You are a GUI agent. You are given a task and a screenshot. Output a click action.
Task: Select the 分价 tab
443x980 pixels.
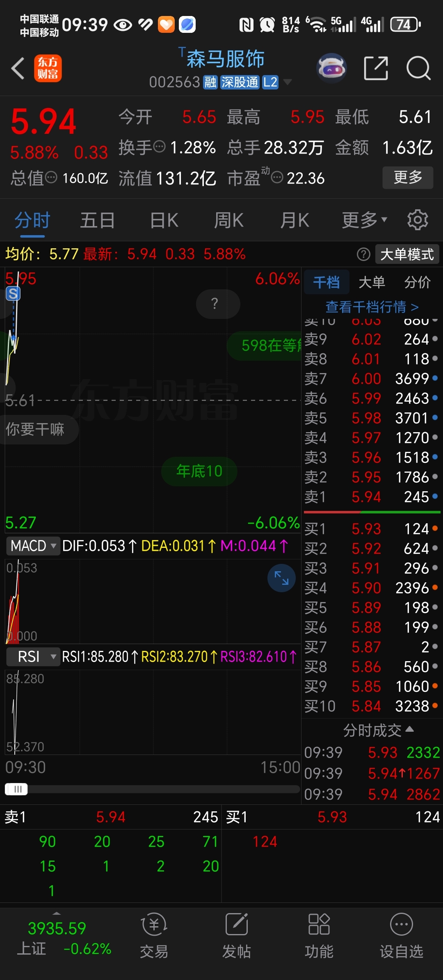[418, 282]
